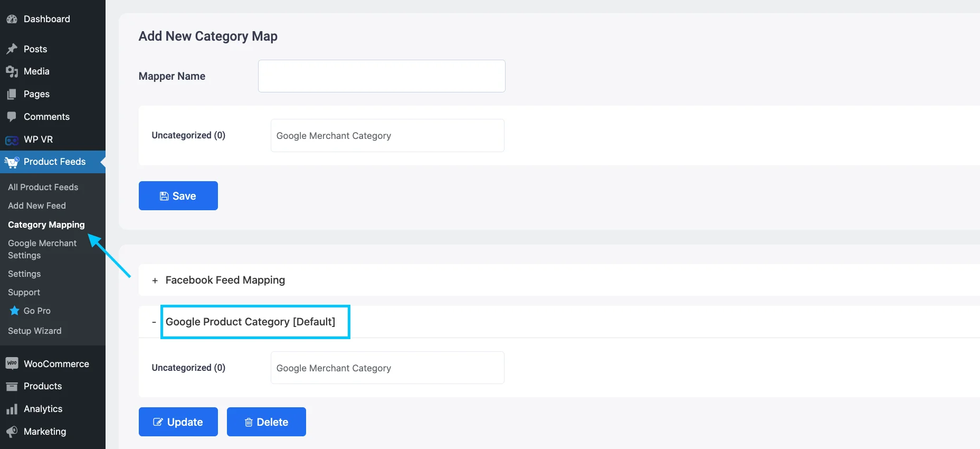Click the WooCommerce logo icon
The height and width of the screenshot is (449, 980).
pyautogui.click(x=12, y=363)
